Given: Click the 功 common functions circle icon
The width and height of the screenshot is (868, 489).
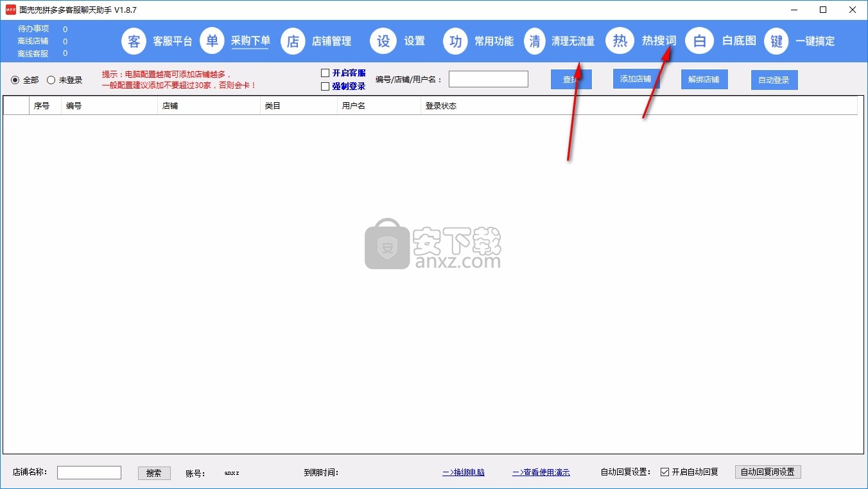Looking at the screenshot, I should 456,41.
